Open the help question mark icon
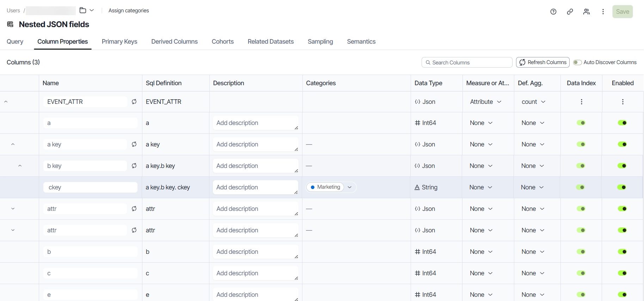Viewport: 644px width, 301px height. tap(553, 12)
